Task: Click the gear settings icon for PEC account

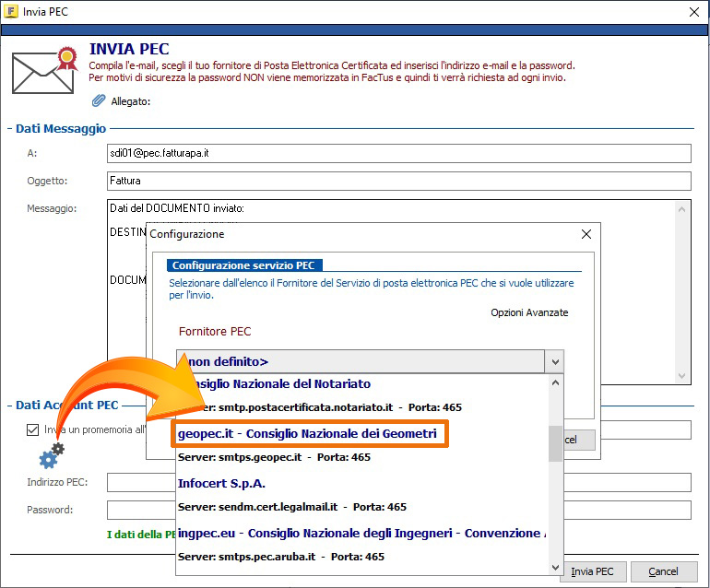Action: (52, 455)
